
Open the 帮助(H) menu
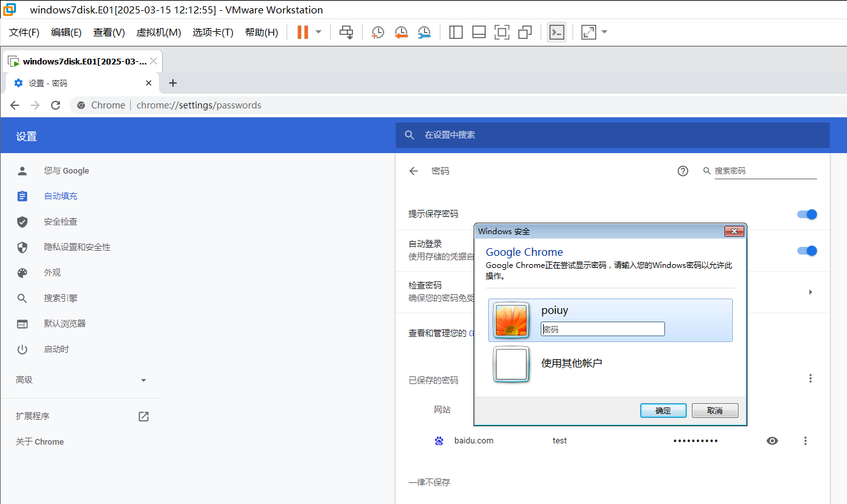click(x=262, y=32)
